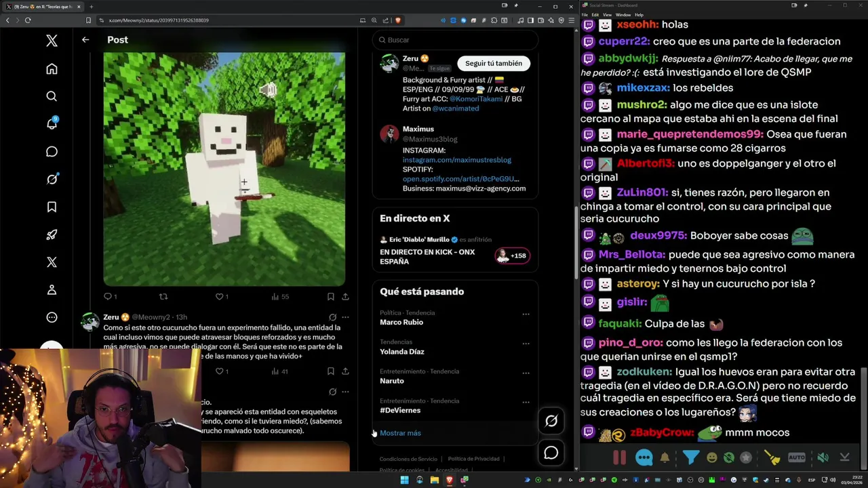Toggle the AUTO button in Social Stream

click(x=797, y=457)
